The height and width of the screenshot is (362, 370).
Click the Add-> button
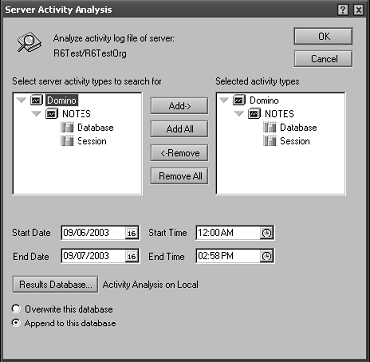pyautogui.click(x=179, y=106)
